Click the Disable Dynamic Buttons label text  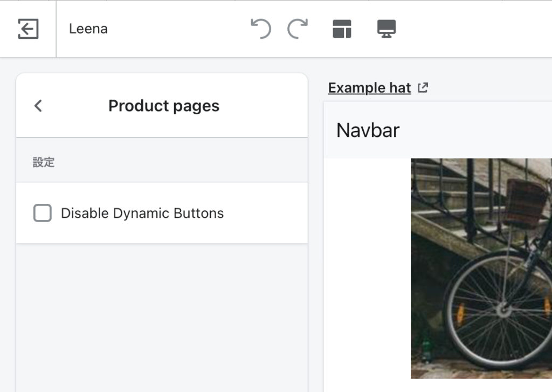(x=142, y=213)
